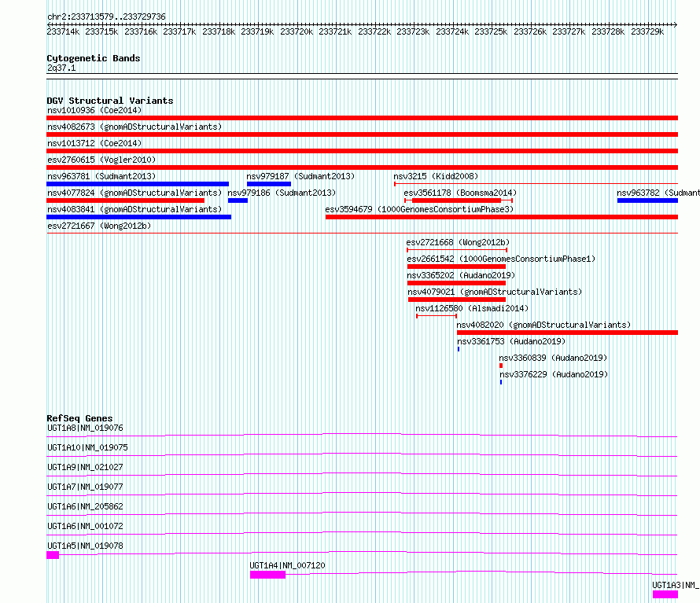
Task: Select the nsv4082673 gnomAD variant label
Action: [x=134, y=127]
